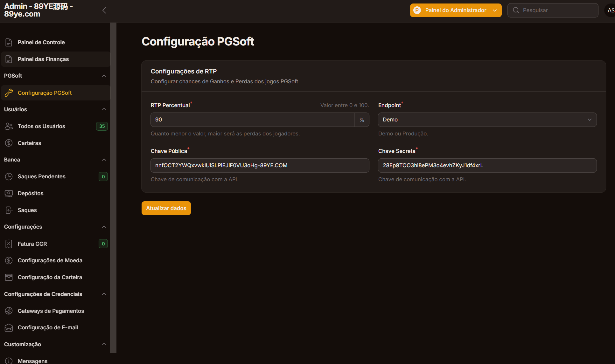Open the AS user avatar menu
Image resolution: width=615 pixels, height=364 pixels.
tap(610, 10)
